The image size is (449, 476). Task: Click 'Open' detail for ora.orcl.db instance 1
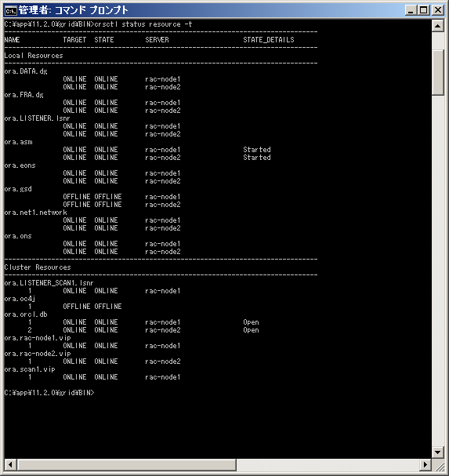coord(251,322)
